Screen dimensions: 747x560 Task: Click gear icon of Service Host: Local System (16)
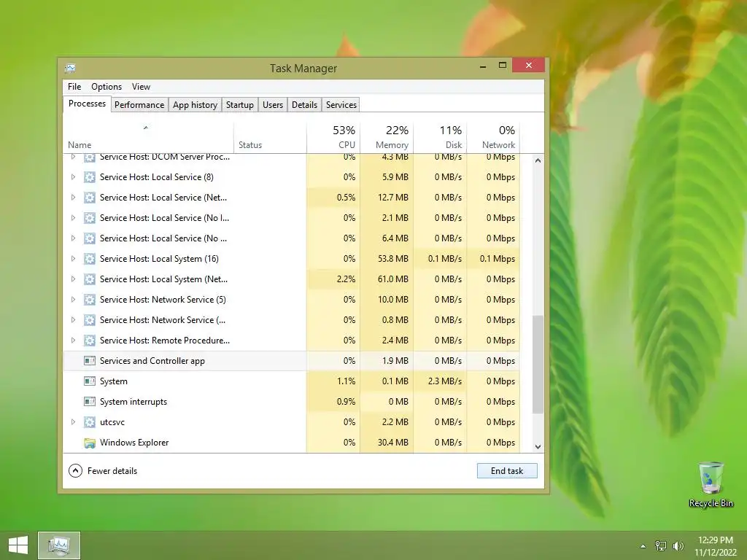coord(90,259)
